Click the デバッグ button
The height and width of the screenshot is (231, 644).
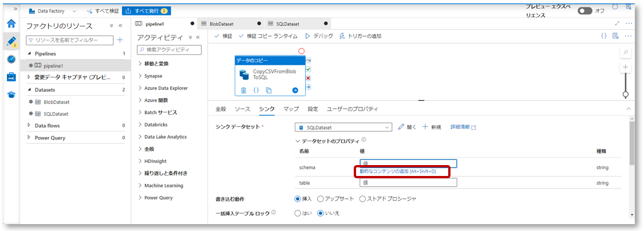(319, 36)
